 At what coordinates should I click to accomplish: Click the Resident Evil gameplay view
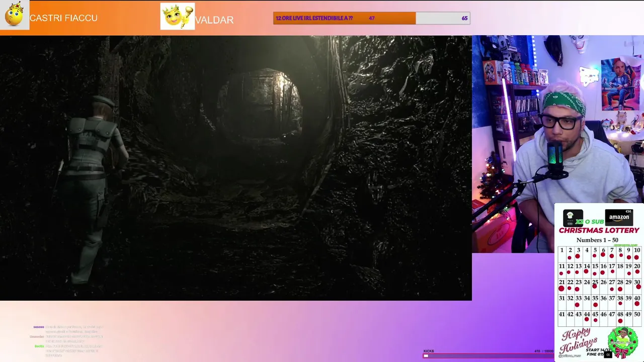pos(235,168)
